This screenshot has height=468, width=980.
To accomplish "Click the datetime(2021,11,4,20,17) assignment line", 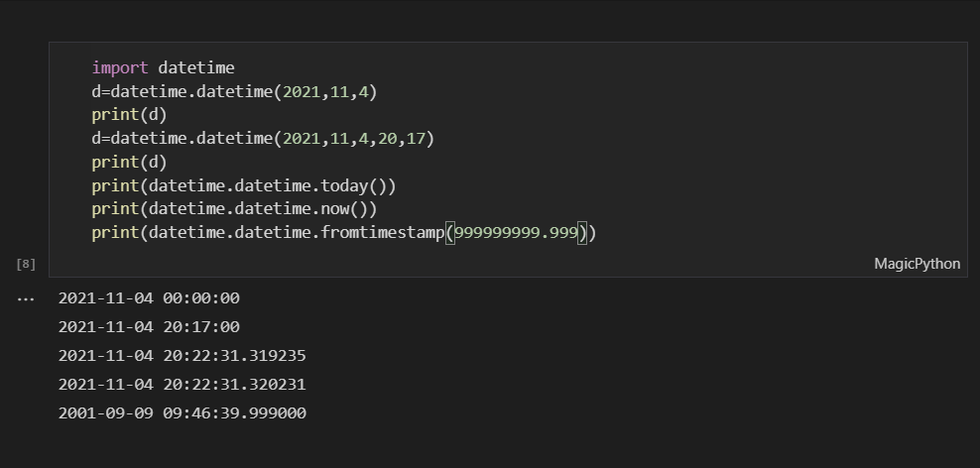I will 263,139.
